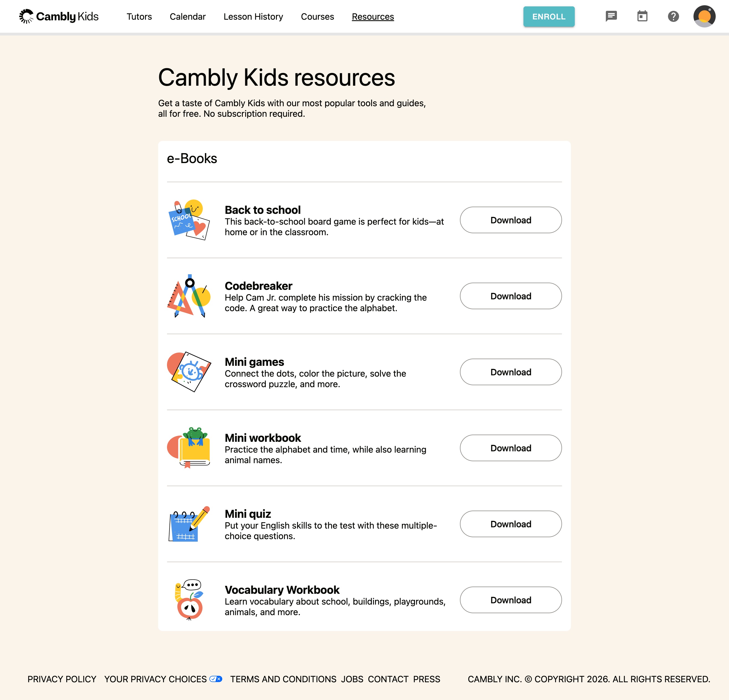This screenshot has width=729, height=700.
Task: Click the Back to school illustration
Action: click(189, 220)
